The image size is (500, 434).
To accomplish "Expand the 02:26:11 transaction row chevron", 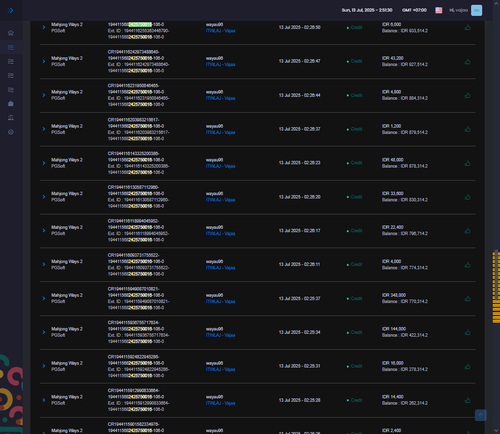I will pos(44,264).
